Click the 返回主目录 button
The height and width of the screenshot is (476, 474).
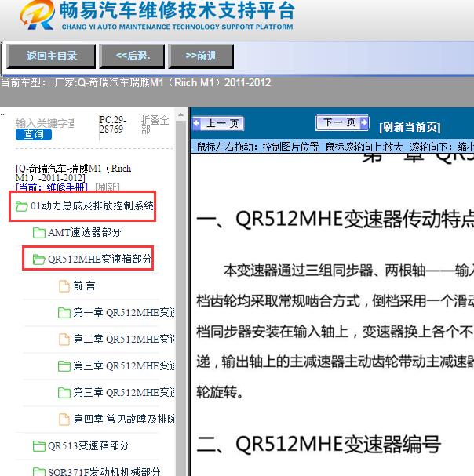point(51,56)
